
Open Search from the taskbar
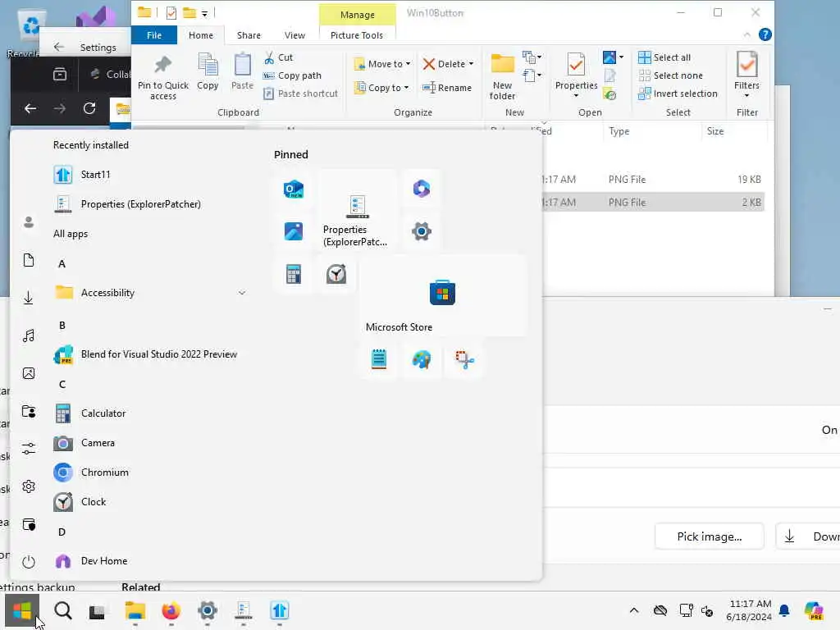pyautogui.click(x=62, y=610)
